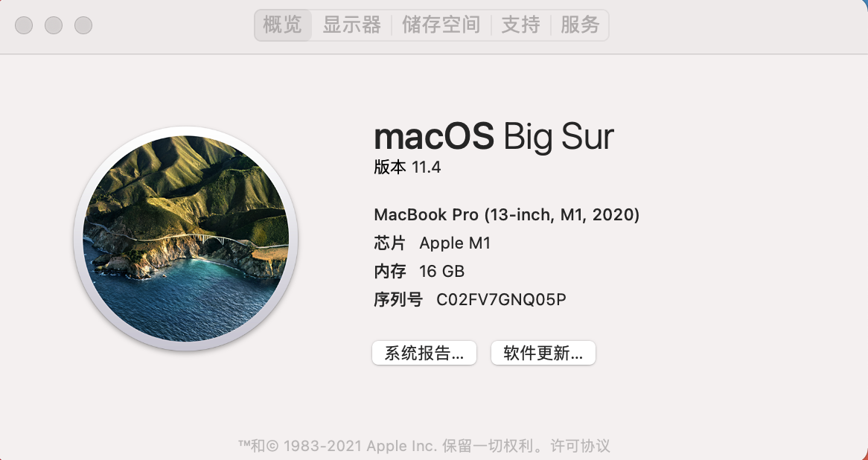Switch to the 概览 tab
The width and height of the screenshot is (868, 460).
pos(283,25)
